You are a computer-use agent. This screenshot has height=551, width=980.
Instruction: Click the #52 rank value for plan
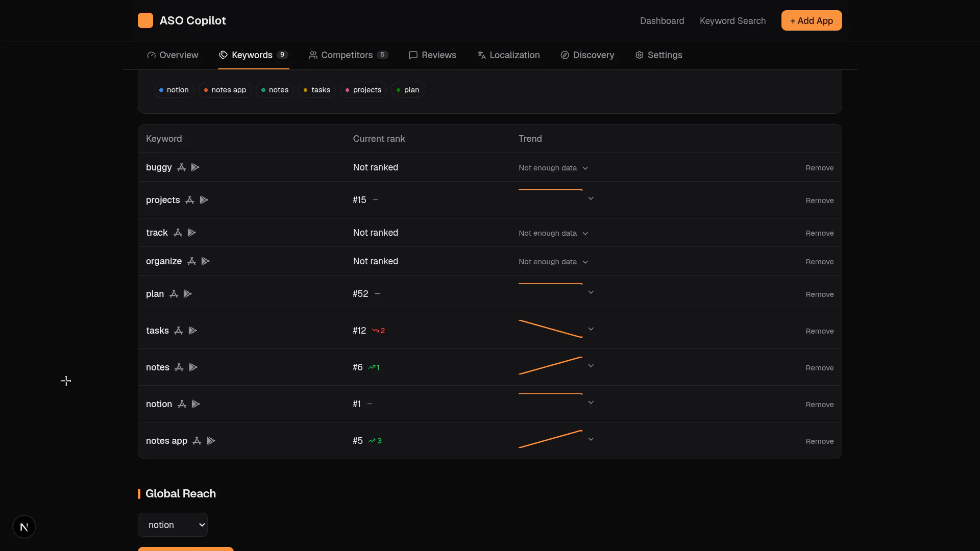pyautogui.click(x=360, y=294)
